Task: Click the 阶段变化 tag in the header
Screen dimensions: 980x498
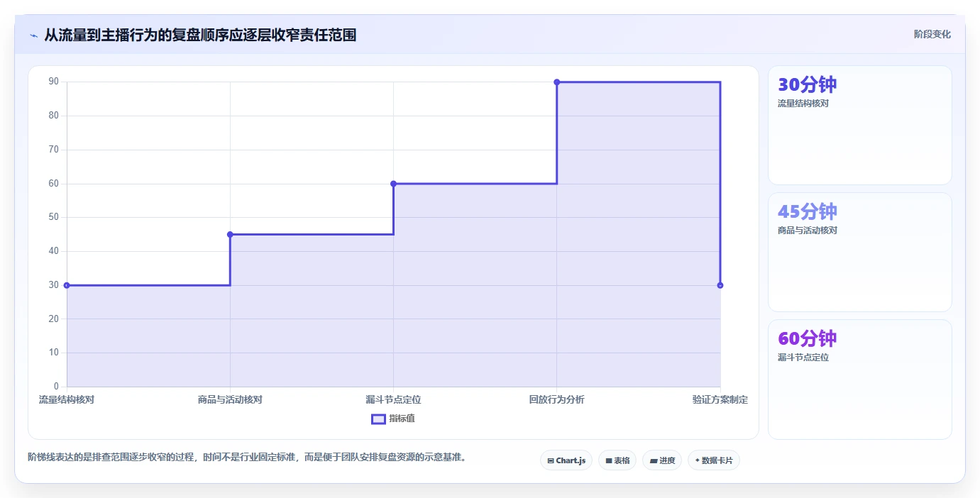Action: [932, 34]
